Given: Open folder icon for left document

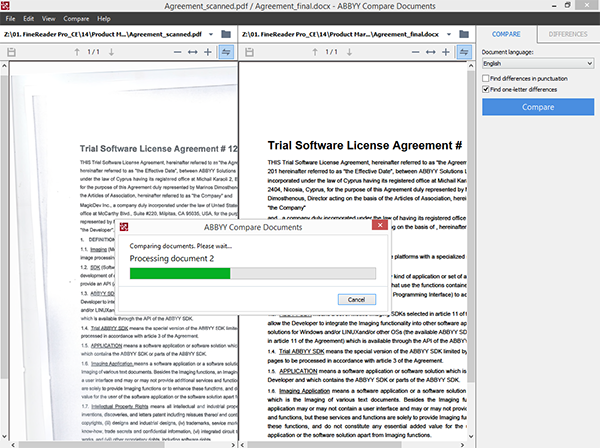Looking at the screenshot, I should (226, 34).
